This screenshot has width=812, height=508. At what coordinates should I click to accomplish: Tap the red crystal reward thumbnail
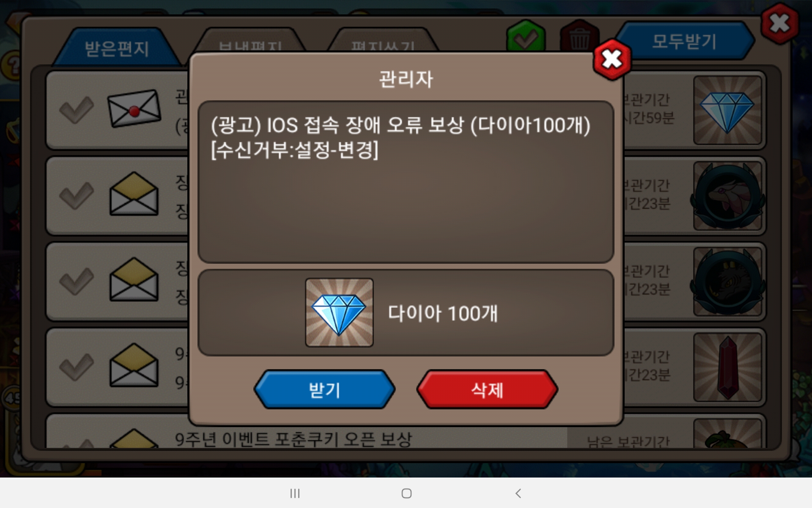coord(727,367)
